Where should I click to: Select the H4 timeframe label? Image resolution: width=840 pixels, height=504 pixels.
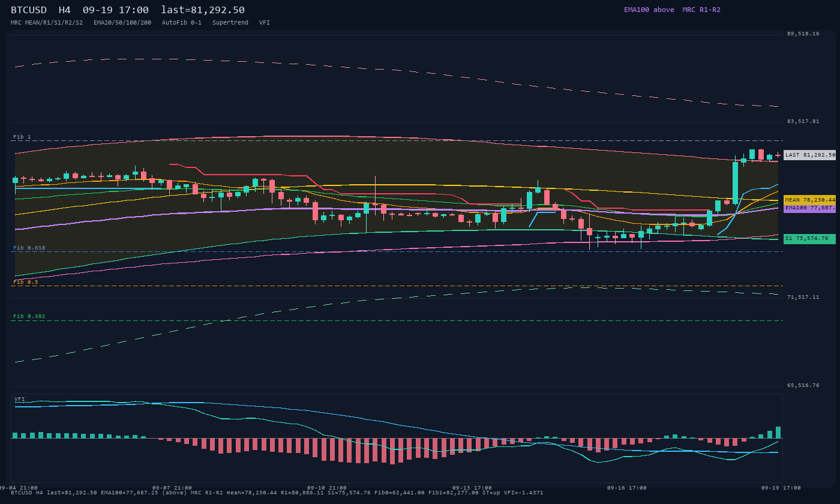(65, 10)
